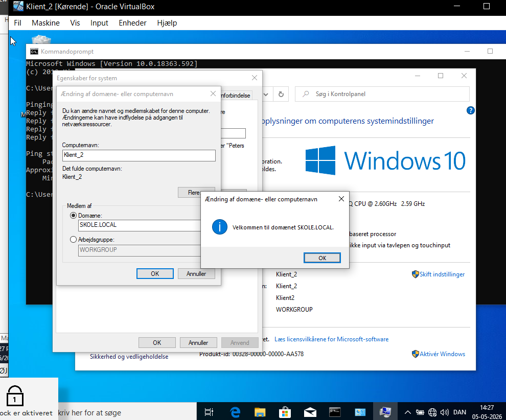Click the shield icon beside Skift indstillinger
This screenshot has width=506, height=420.
point(416,274)
